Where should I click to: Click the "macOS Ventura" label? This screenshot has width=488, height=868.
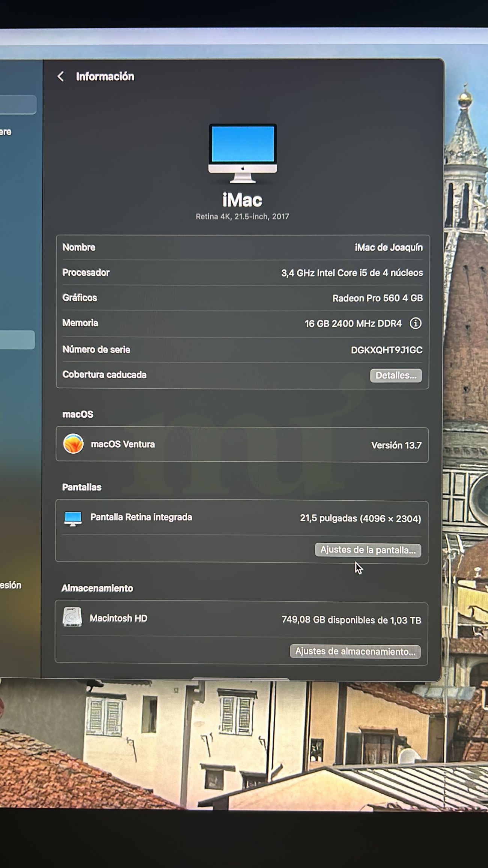[x=123, y=444]
